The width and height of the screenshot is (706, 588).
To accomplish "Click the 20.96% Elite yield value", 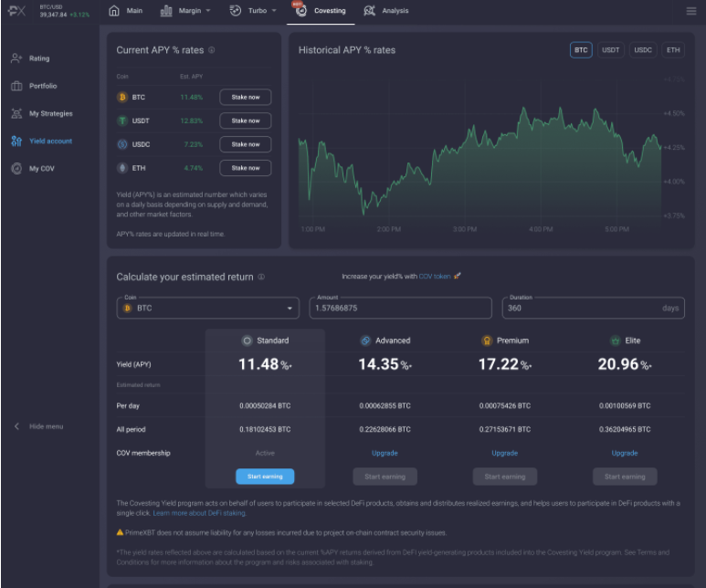I will (x=625, y=363).
